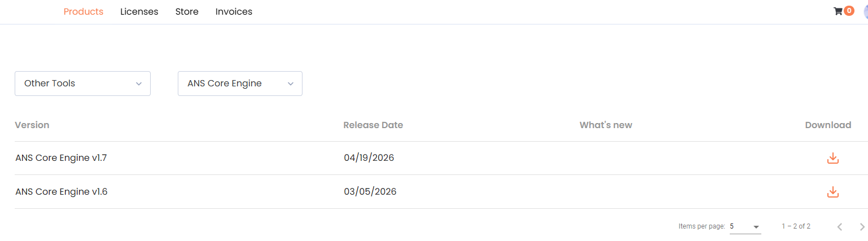Expand the Other Tools category dropdown
Image resolution: width=868 pixels, height=241 pixels.
pyautogui.click(x=82, y=84)
